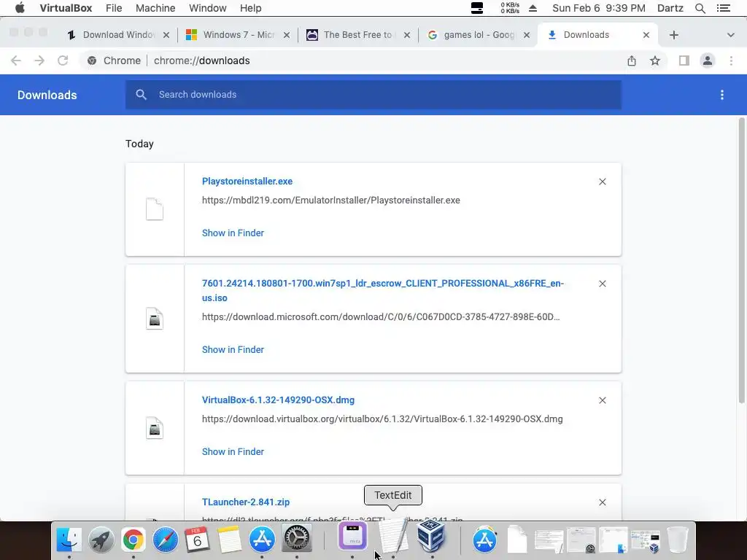Remove the win7sp1 ISO from list

(x=602, y=284)
